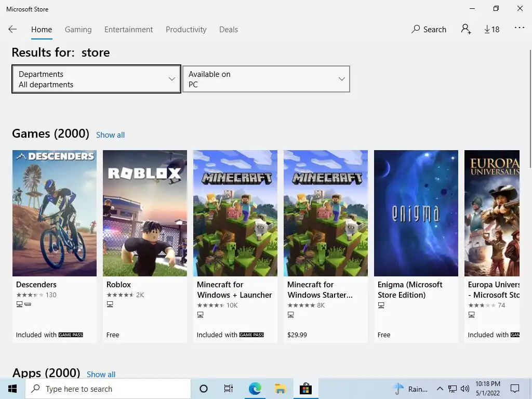Open the Enigma game cover

pos(416,213)
